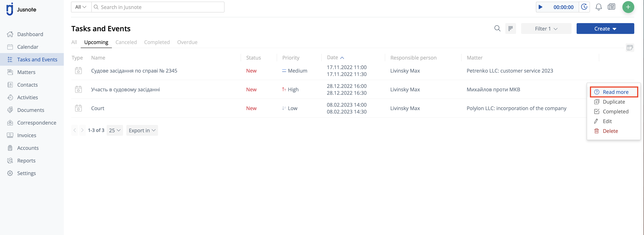
Task: Open Accounts section
Action: click(28, 148)
